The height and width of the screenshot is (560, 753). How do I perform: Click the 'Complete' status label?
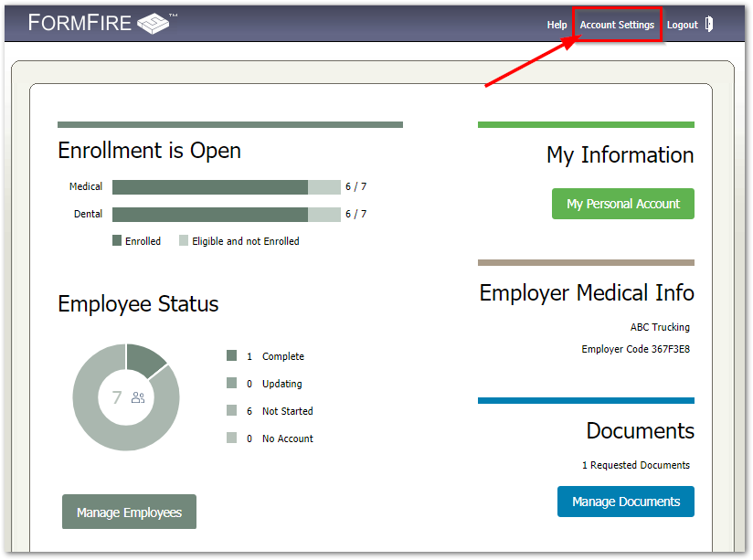point(283,356)
